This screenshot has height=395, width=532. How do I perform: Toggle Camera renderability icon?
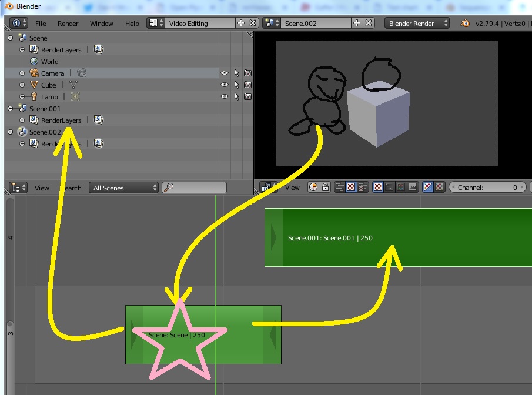[x=247, y=73]
